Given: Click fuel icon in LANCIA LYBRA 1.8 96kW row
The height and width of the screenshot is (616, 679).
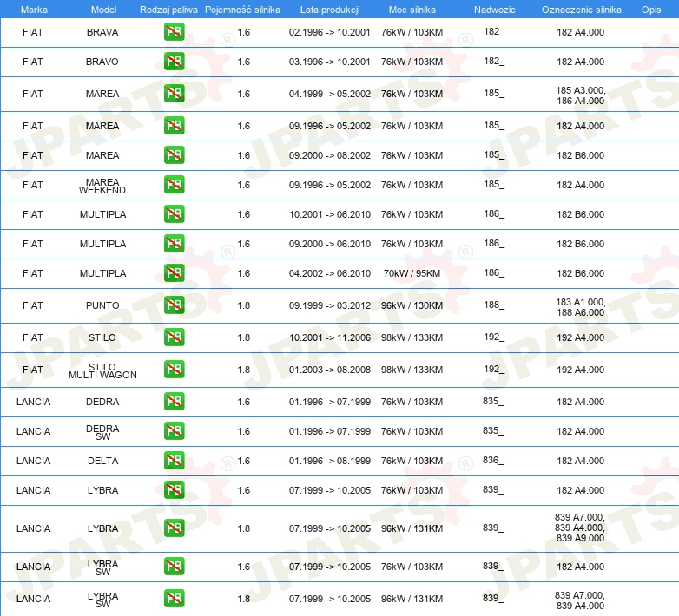Looking at the screenshot, I should click(x=174, y=528).
